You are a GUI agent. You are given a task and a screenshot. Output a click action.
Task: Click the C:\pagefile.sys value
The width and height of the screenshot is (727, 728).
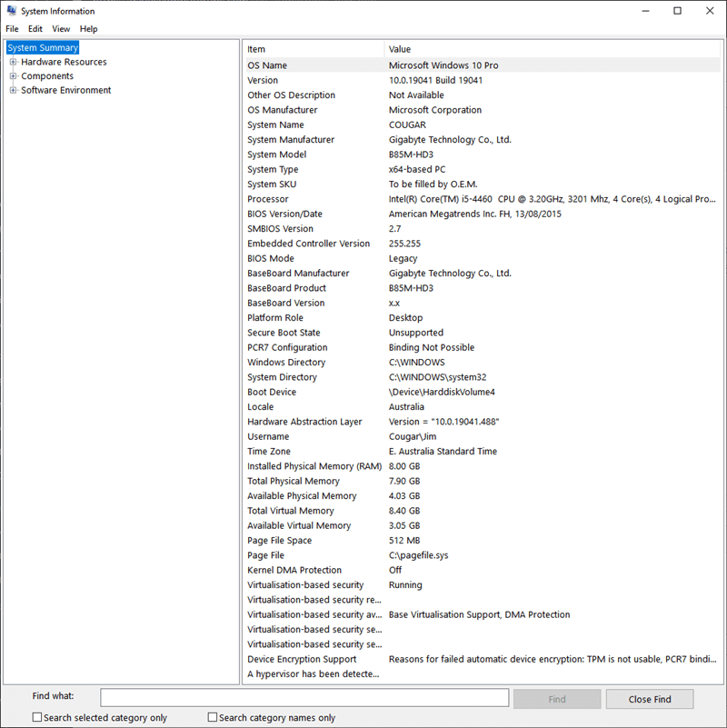pos(418,555)
